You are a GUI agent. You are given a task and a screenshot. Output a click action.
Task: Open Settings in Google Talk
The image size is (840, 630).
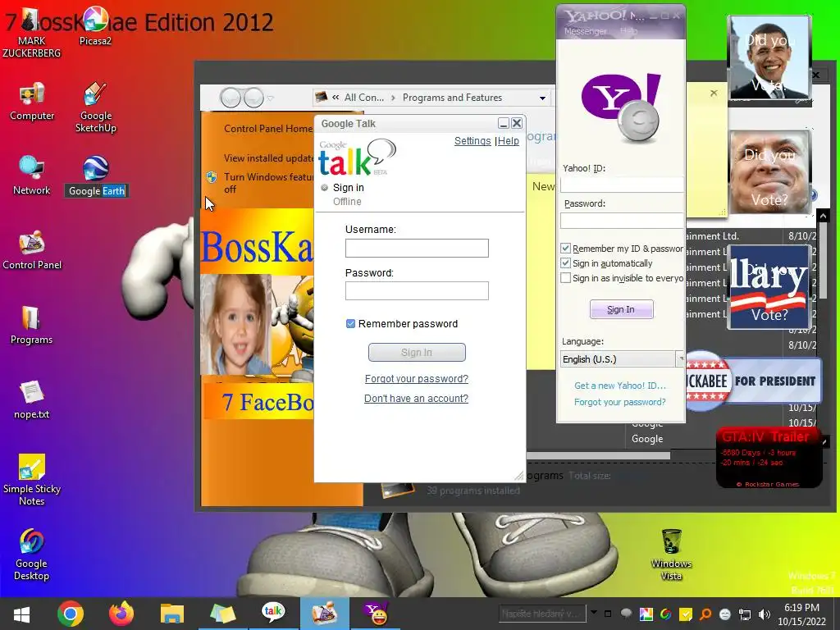tap(472, 141)
